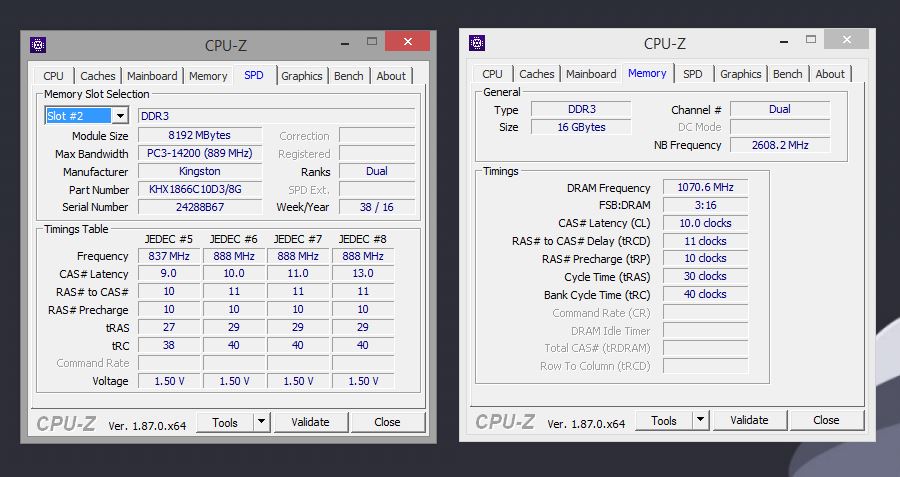Click tRP value 10 clocks
The width and height of the screenshot is (900, 477).
tap(705, 258)
